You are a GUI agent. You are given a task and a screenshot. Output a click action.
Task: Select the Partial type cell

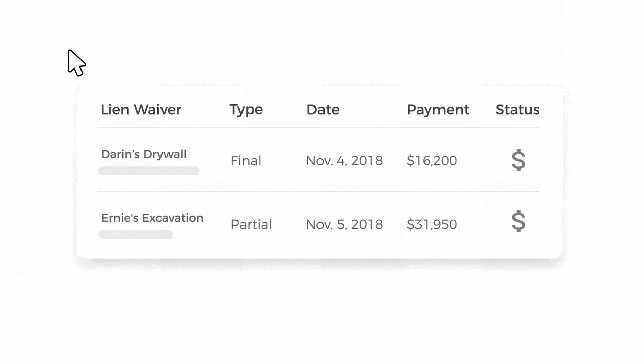pyautogui.click(x=251, y=224)
